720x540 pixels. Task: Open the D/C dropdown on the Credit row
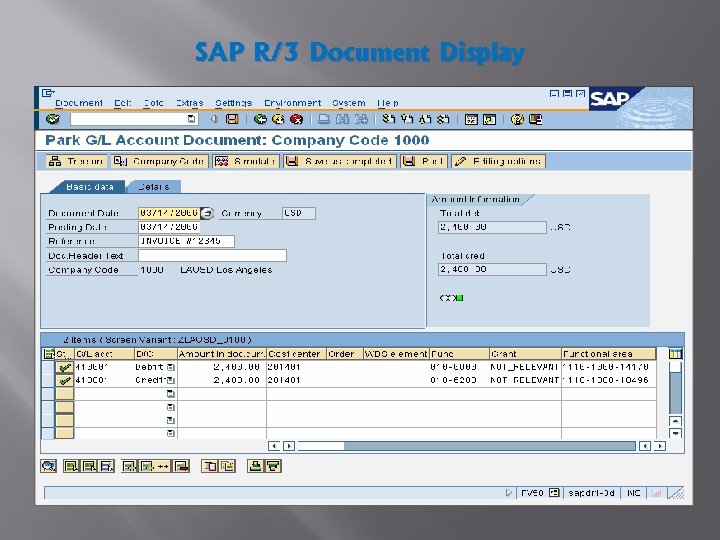[x=171, y=380]
